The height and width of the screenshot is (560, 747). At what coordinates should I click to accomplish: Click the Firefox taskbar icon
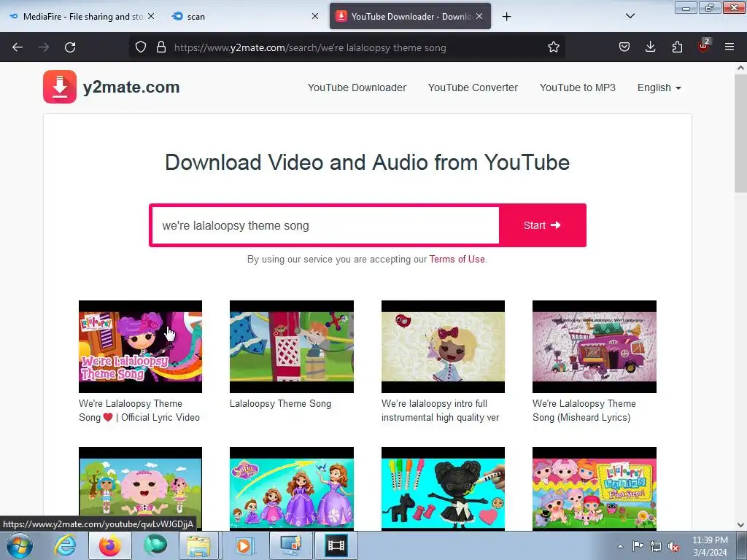pyautogui.click(x=109, y=545)
